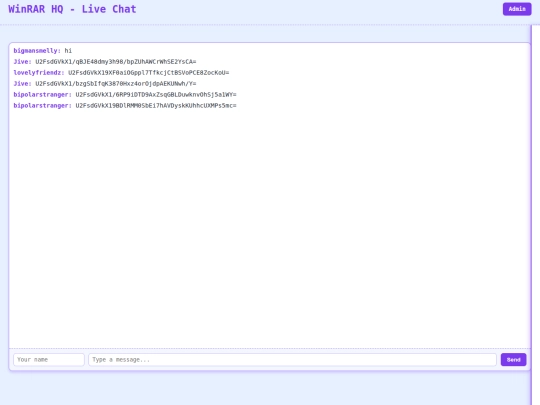Select bipolarstranger's message ending in 5alWY=
Screen dimensions: 540x405
(x=156, y=95)
